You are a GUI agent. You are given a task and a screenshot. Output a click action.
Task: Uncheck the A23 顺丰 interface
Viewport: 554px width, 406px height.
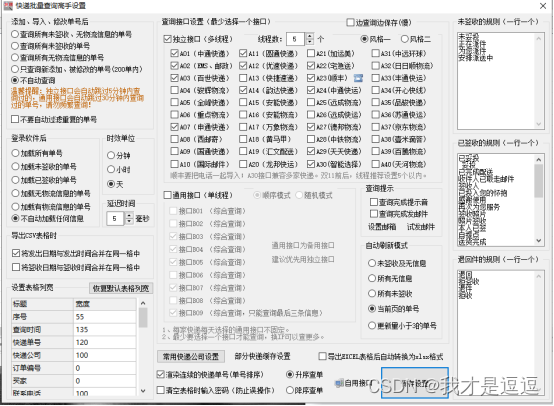click(311, 78)
